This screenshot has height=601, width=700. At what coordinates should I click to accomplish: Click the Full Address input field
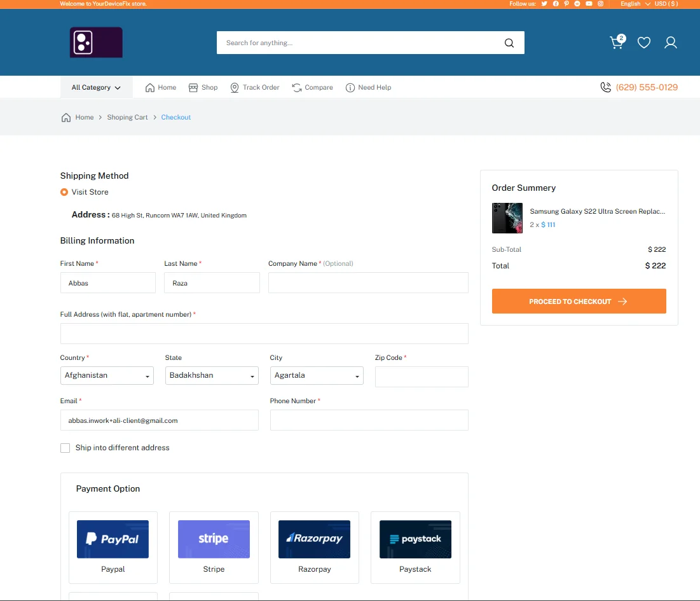pos(264,334)
